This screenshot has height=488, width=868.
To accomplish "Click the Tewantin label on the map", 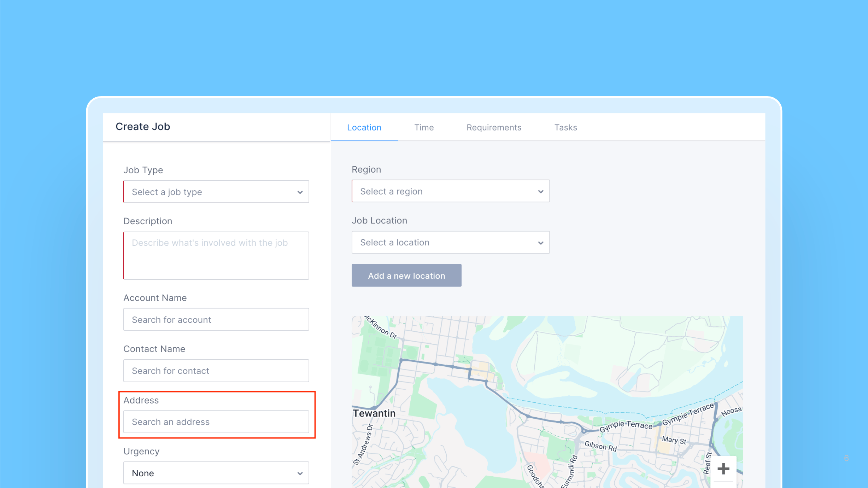I will 374,413.
